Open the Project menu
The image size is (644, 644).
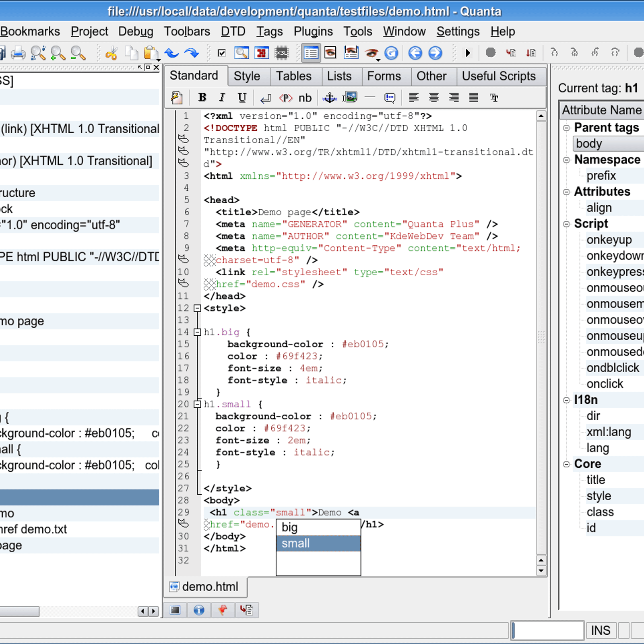click(89, 31)
